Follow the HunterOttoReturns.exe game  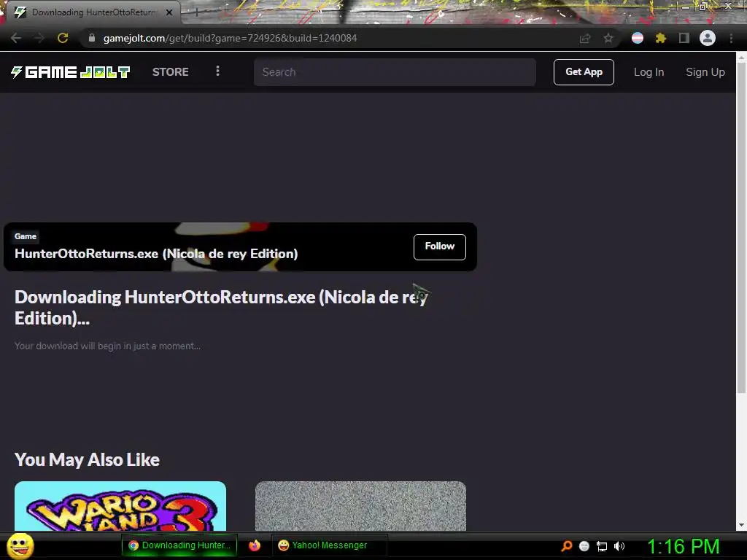click(x=439, y=246)
